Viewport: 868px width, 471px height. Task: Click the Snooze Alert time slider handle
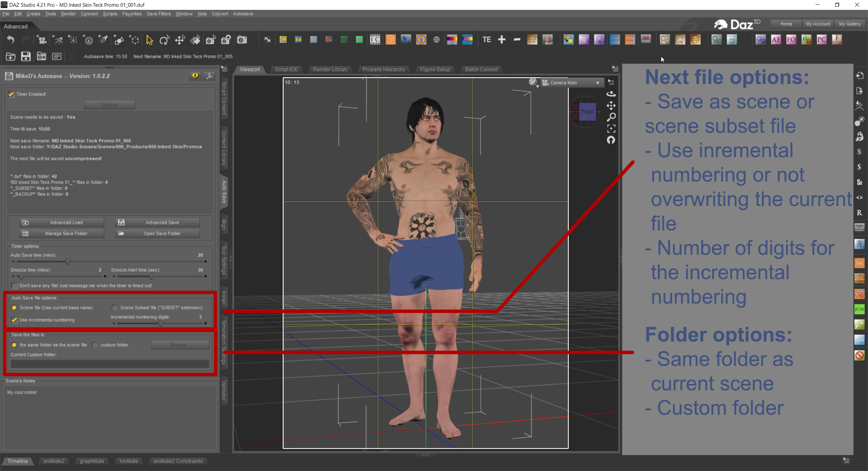click(x=152, y=277)
